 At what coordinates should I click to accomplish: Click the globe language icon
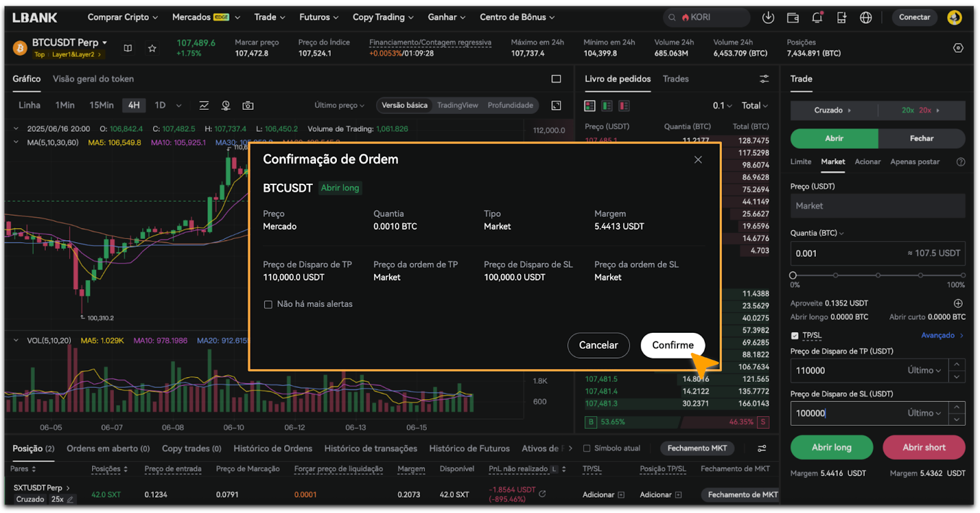tap(865, 18)
